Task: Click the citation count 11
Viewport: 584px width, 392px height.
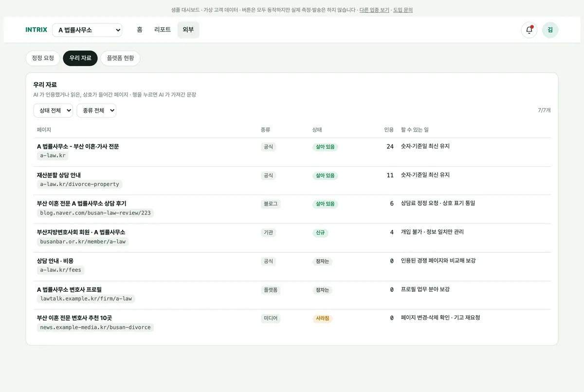Action: click(x=390, y=175)
